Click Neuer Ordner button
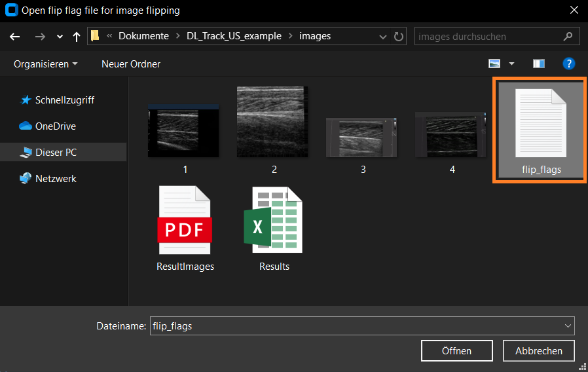 [x=131, y=64]
